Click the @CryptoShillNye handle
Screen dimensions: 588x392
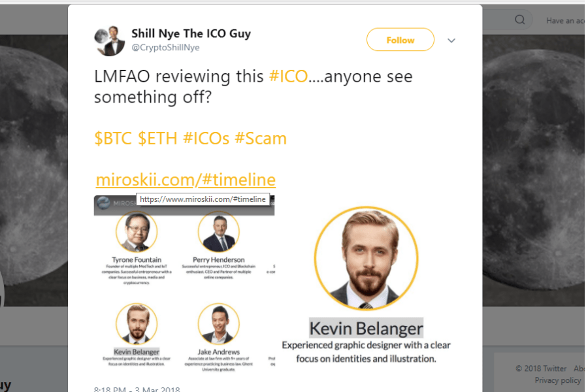[165, 48]
